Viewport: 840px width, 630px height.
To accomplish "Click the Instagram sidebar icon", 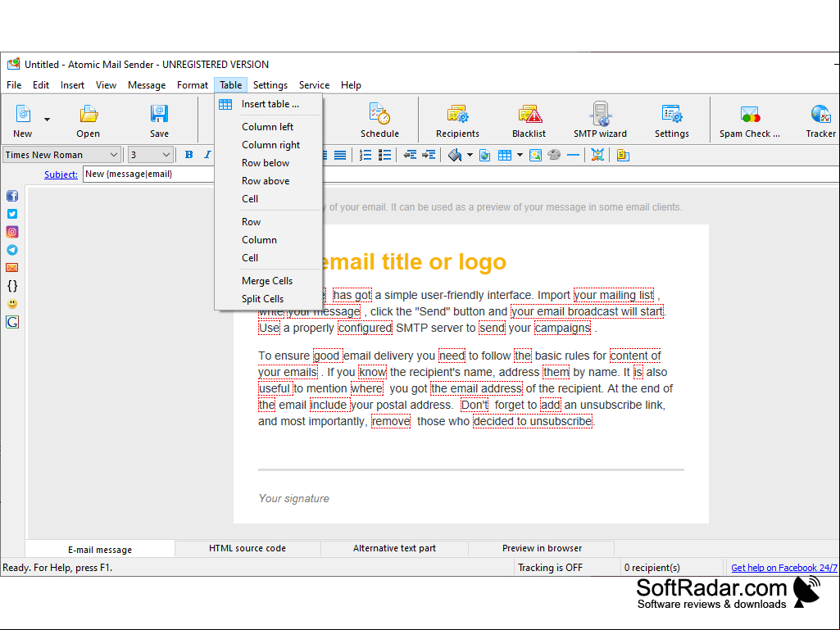I will [12, 232].
